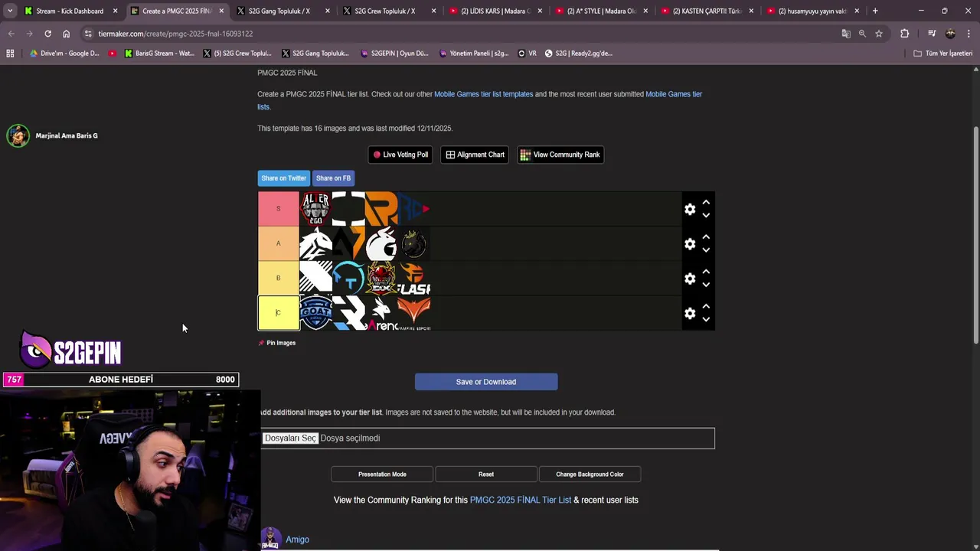Viewport: 980px width, 551px height.
Task: Open the translate page icon
Action: point(846,34)
